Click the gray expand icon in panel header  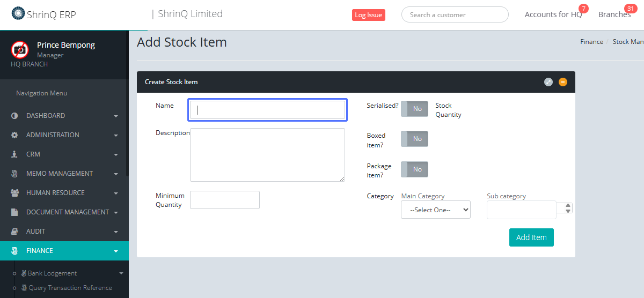pyautogui.click(x=548, y=82)
